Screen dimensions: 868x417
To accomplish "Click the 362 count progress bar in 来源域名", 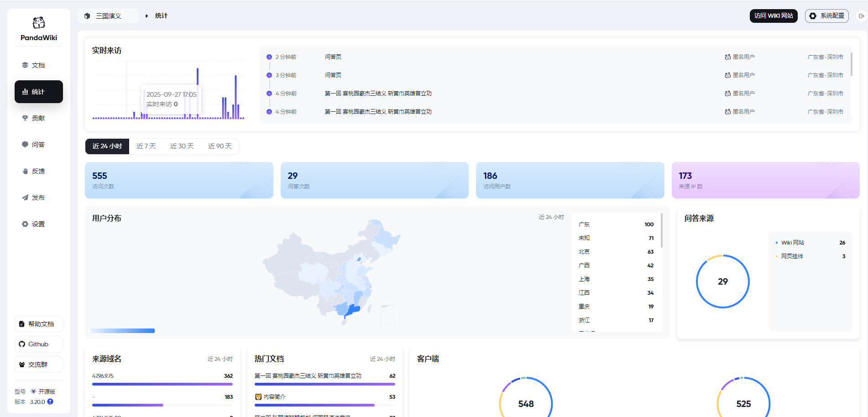I will 162,384.
